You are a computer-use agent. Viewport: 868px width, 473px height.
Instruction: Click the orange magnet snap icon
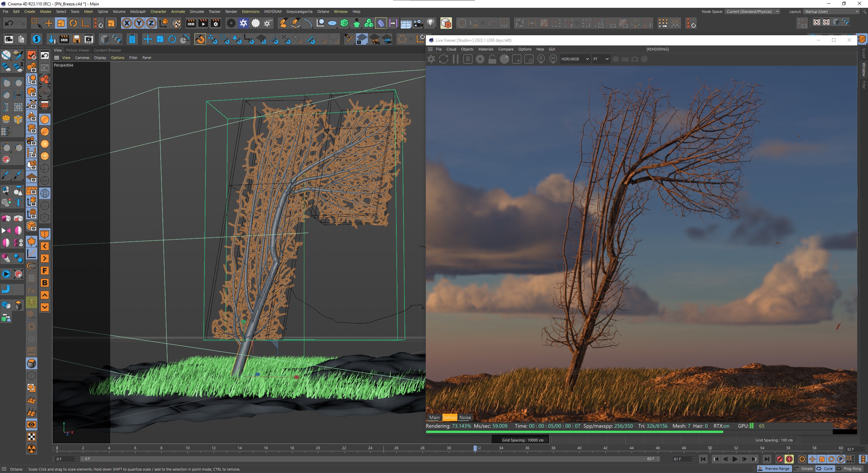tap(200, 39)
